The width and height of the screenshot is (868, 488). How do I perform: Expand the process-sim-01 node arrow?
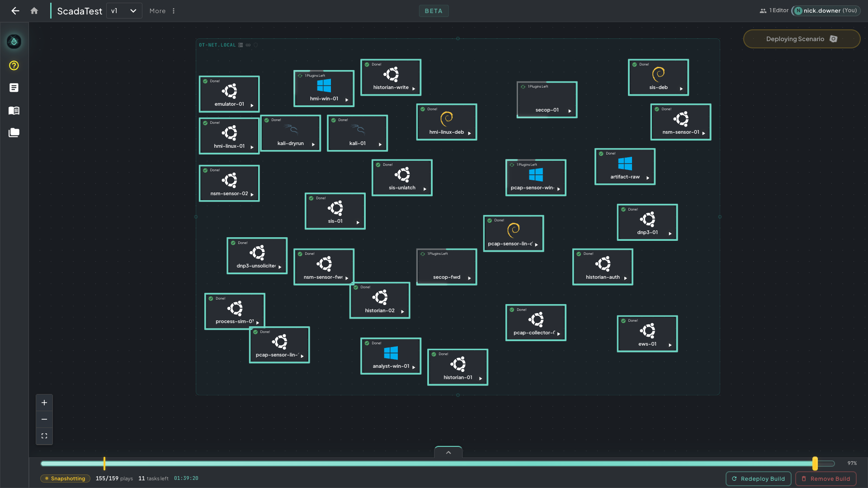point(258,323)
